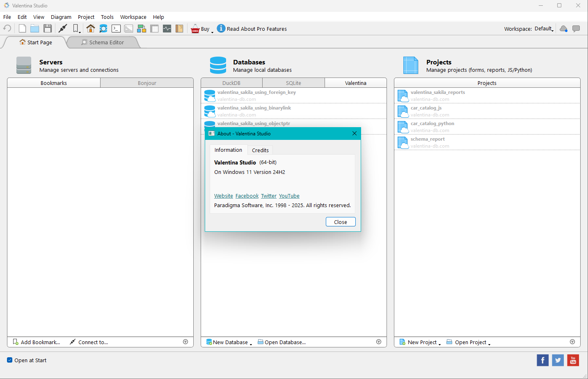Screen dimensions: 588x379
Task: Select the SQLite databases tab
Action: point(293,83)
